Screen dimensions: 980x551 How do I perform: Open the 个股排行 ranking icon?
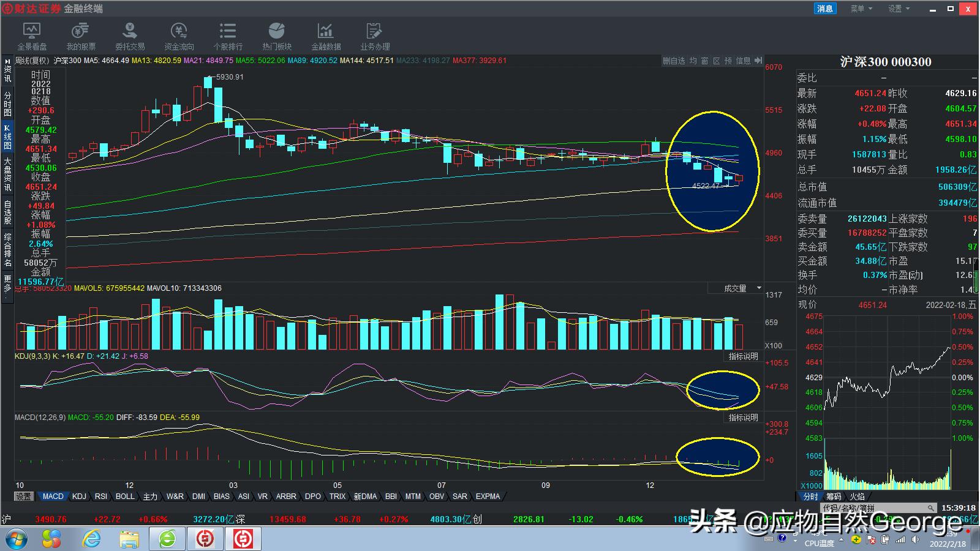228,36
